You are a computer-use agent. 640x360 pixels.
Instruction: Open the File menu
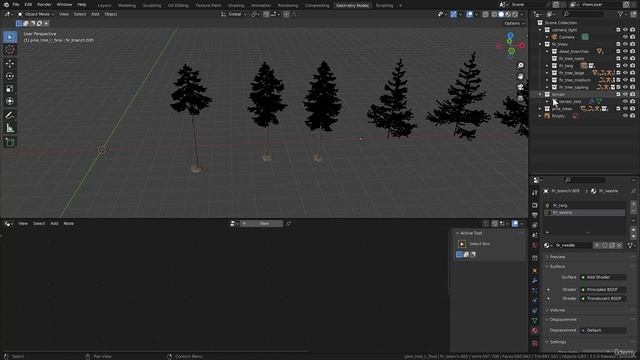(x=16, y=4)
